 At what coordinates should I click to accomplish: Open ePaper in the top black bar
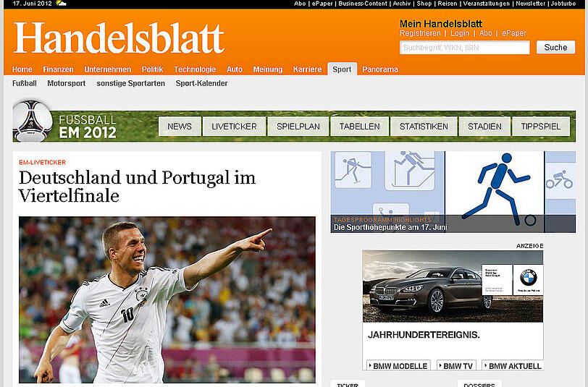tap(322, 4)
